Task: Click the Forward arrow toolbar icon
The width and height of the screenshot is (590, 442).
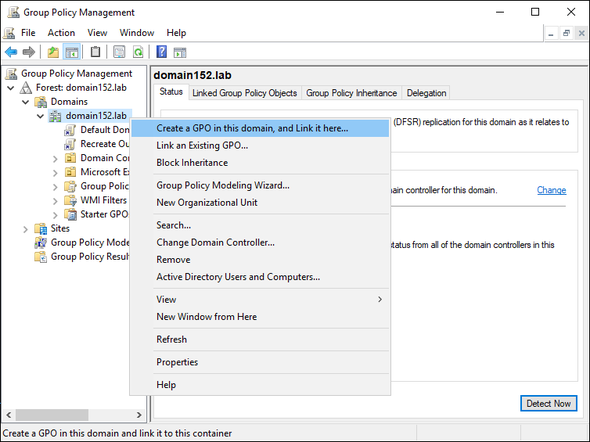Action: coord(29,52)
